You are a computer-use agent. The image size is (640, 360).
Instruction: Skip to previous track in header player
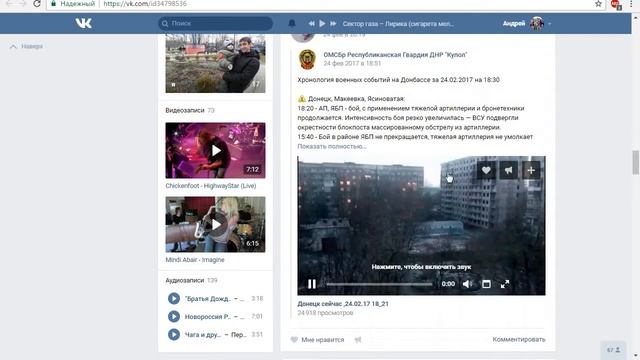(x=311, y=24)
